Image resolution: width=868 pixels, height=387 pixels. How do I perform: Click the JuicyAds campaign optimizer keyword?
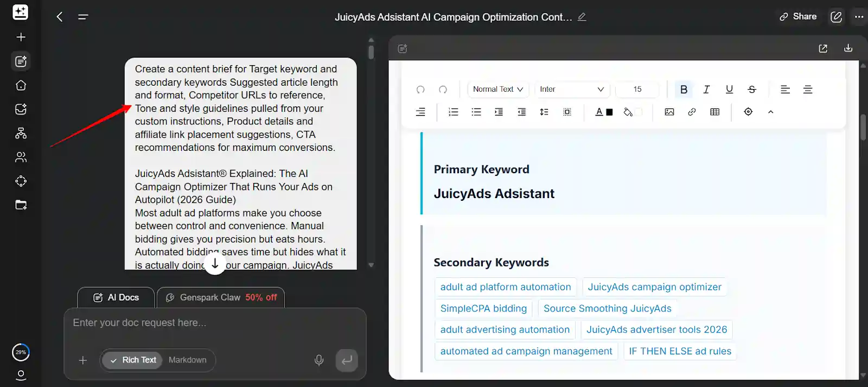tap(655, 287)
